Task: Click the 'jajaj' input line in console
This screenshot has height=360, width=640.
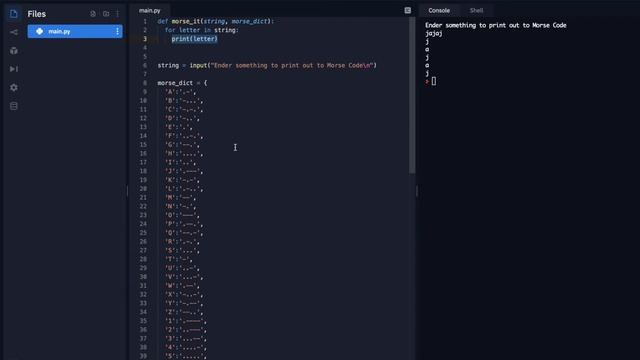Action: (x=433, y=33)
